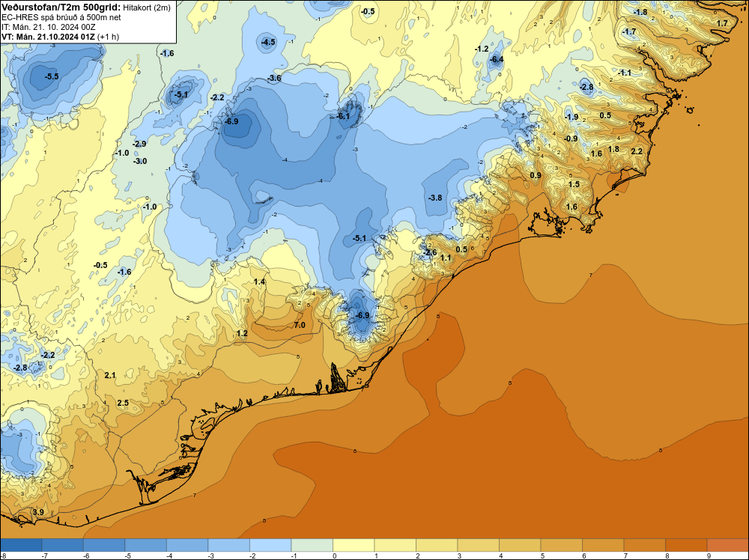
Task: Select the 1.5 temperature label
Action: click(x=574, y=184)
